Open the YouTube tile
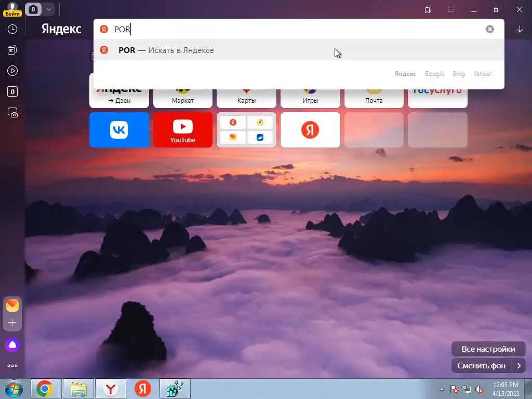Viewport: 532px width, 399px height. 183,130
